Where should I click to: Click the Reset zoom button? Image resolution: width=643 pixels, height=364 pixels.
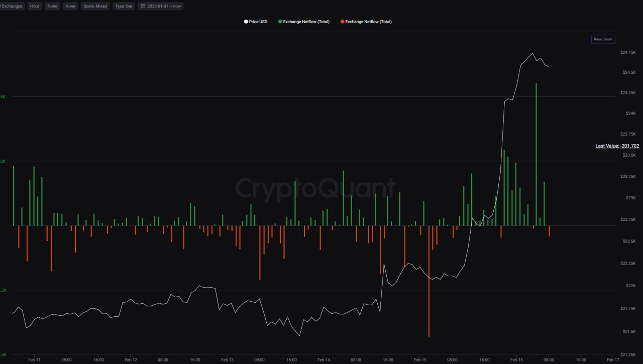pos(603,39)
